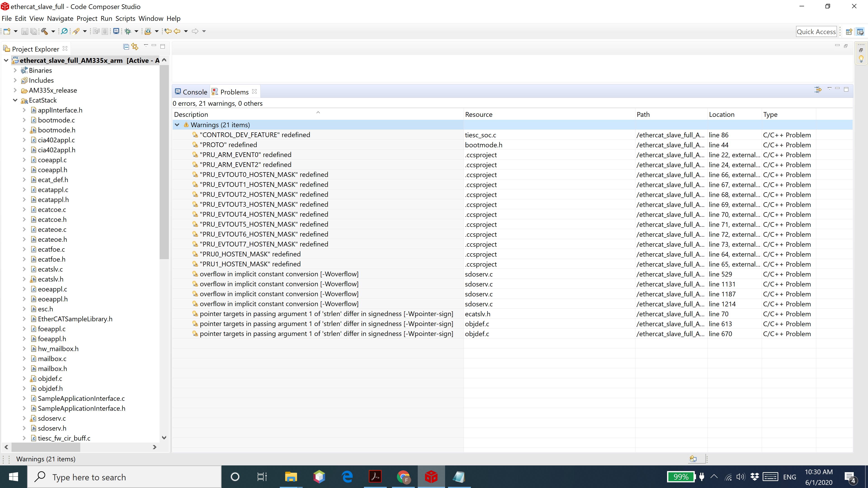Select sdoserv.c in Project Explorer
868x488 pixels.
pos(52,418)
